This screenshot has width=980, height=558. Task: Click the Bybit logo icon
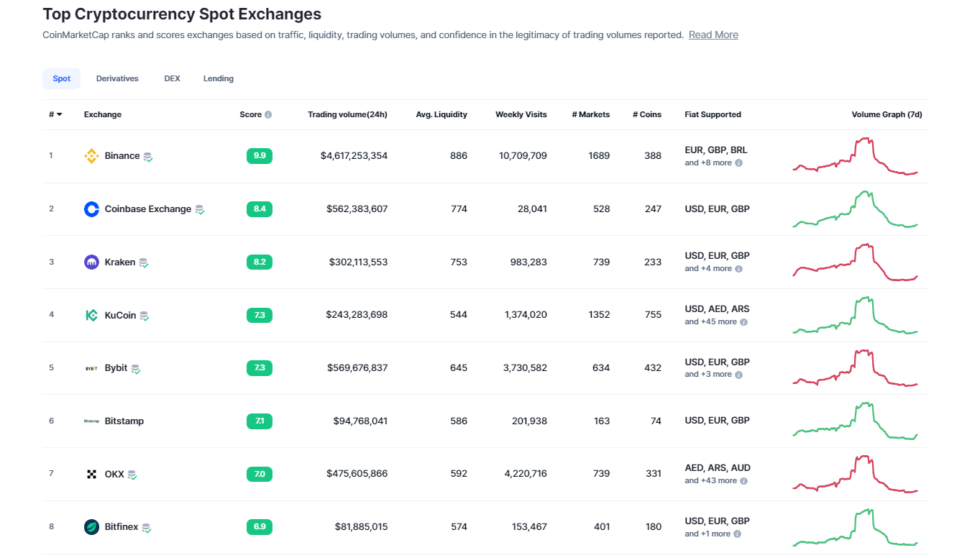[91, 368]
